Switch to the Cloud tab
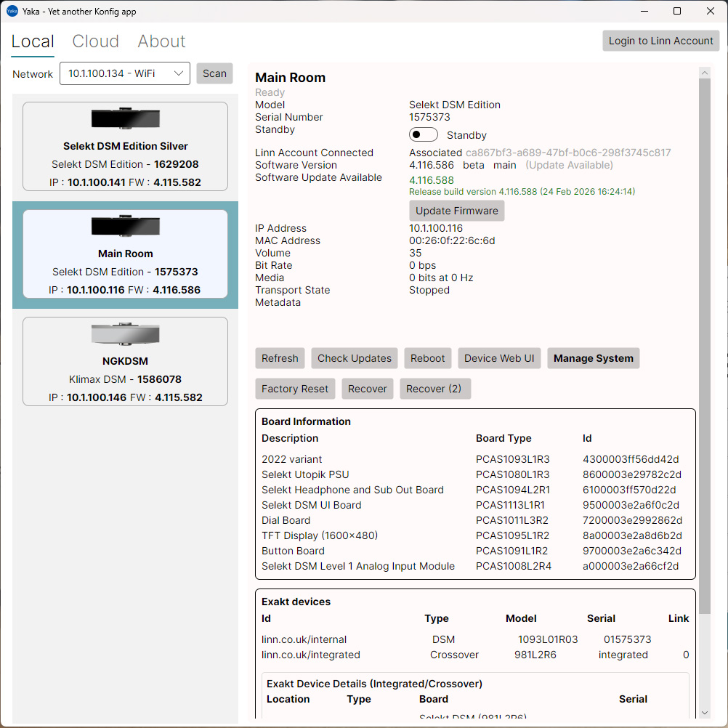 tap(95, 41)
